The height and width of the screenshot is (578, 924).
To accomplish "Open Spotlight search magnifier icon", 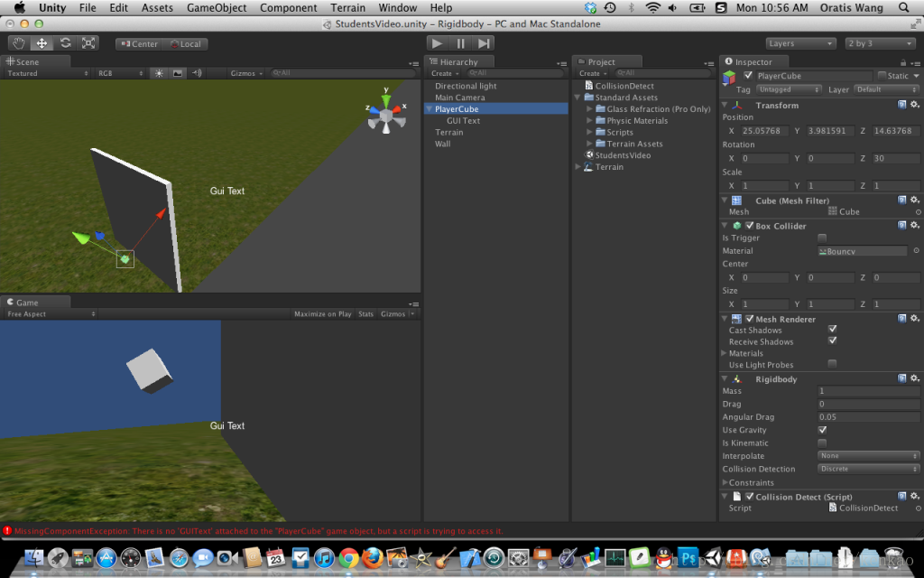I will tap(903, 7).
